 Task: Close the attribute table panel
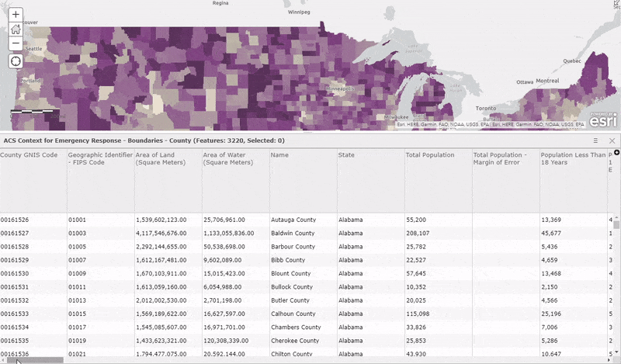(612, 140)
